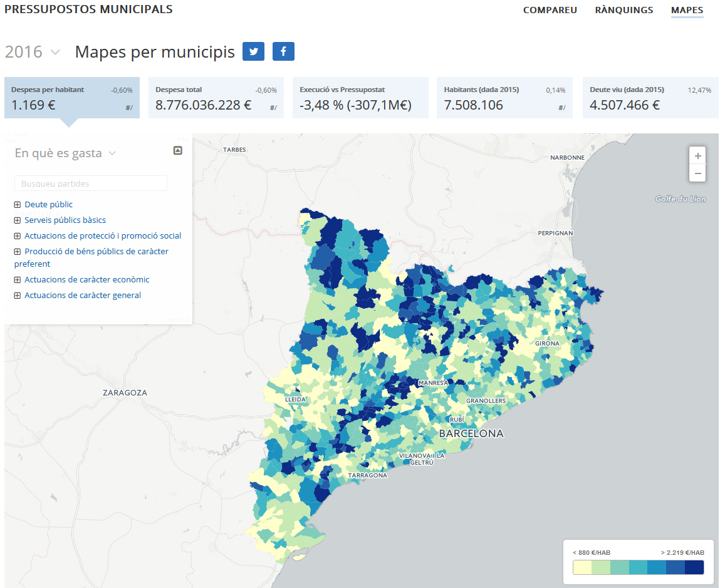Open Actuacions de protecció i promoció social

[x=102, y=236]
